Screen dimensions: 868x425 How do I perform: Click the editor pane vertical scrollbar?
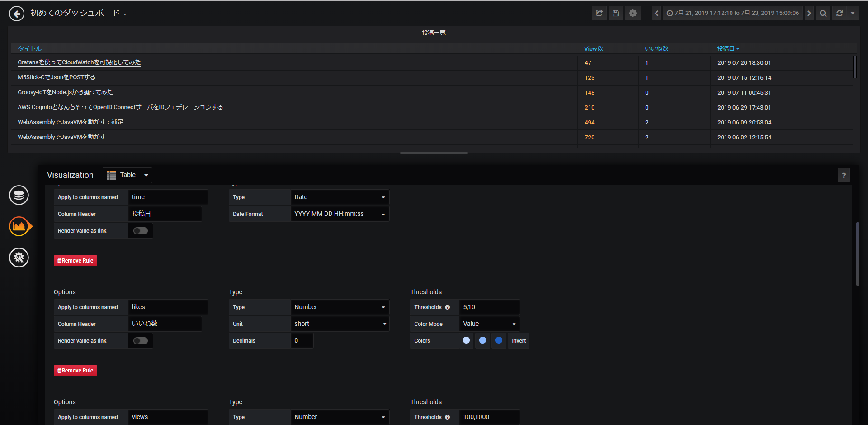point(857,254)
